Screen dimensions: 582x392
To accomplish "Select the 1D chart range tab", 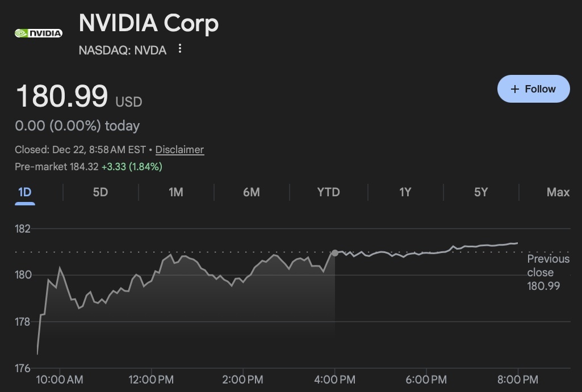I will click(24, 192).
